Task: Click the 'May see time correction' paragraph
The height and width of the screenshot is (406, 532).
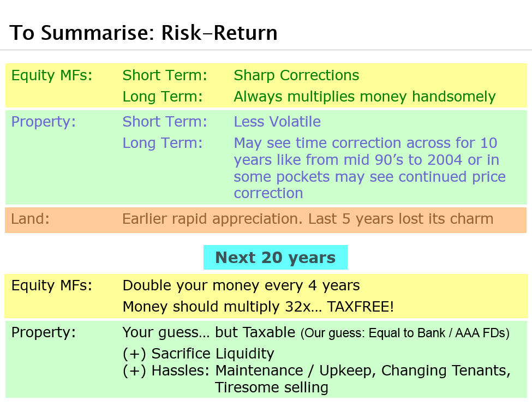Action: point(370,168)
